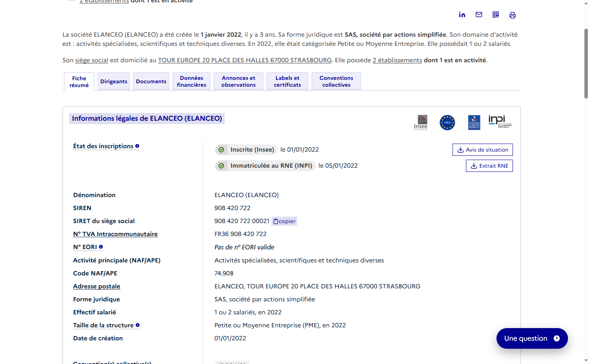The height and width of the screenshot is (364, 589).
Task: Click the scrollbar down arrow
Action: [586, 360]
